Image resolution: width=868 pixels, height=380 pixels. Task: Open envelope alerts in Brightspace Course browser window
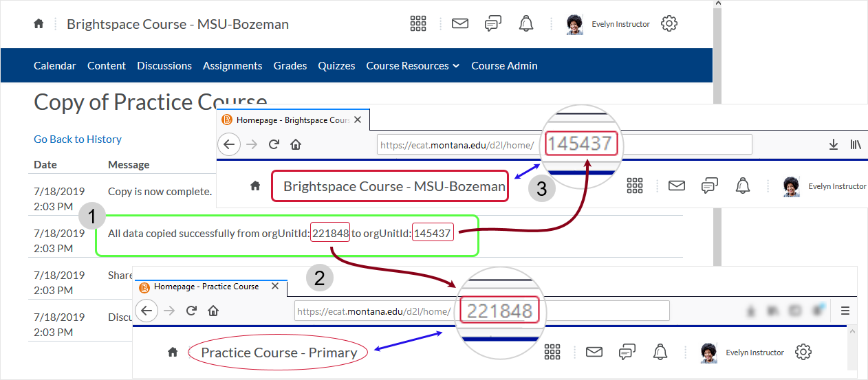(677, 186)
